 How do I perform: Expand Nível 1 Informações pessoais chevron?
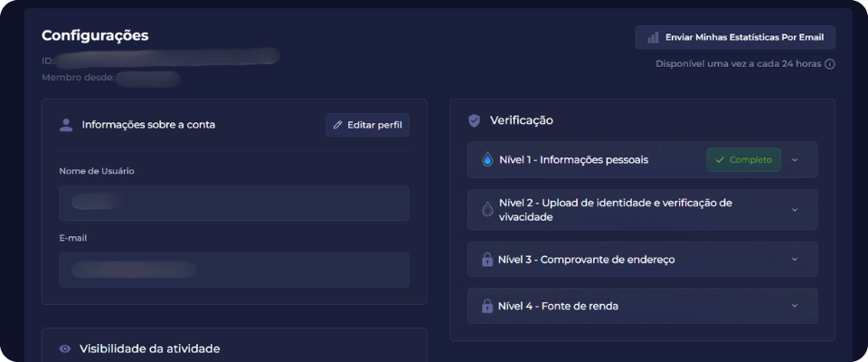(x=795, y=159)
